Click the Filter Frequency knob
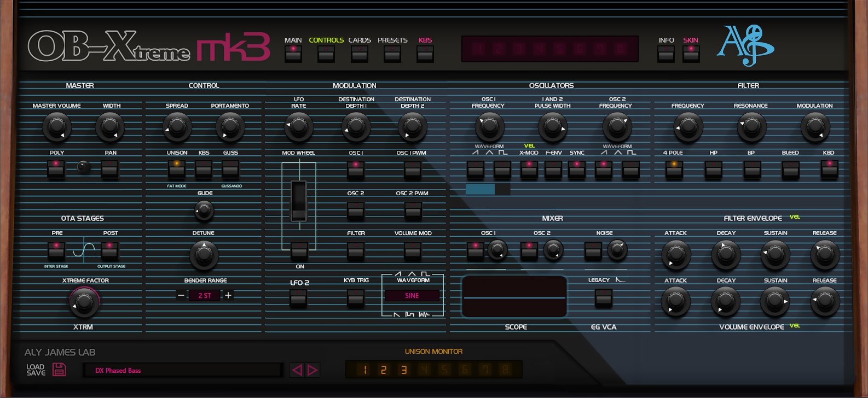Viewport: 868px width, 398px height. [688, 127]
